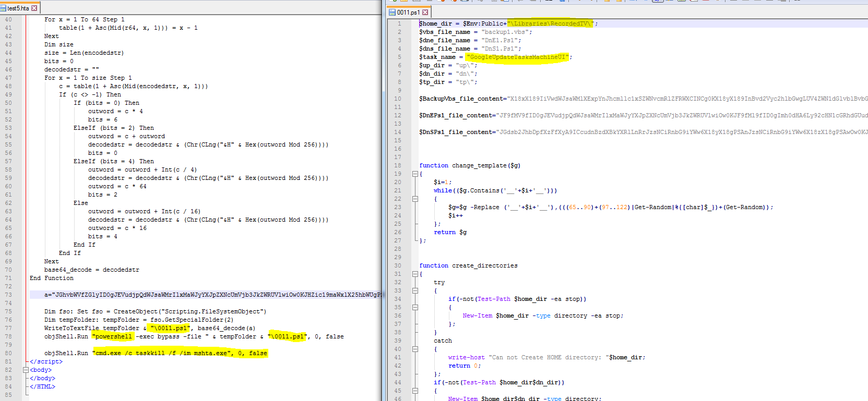
Task: Click the highlighted "\Libraries\RecordedTV\" string
Action: click(550, 23)
